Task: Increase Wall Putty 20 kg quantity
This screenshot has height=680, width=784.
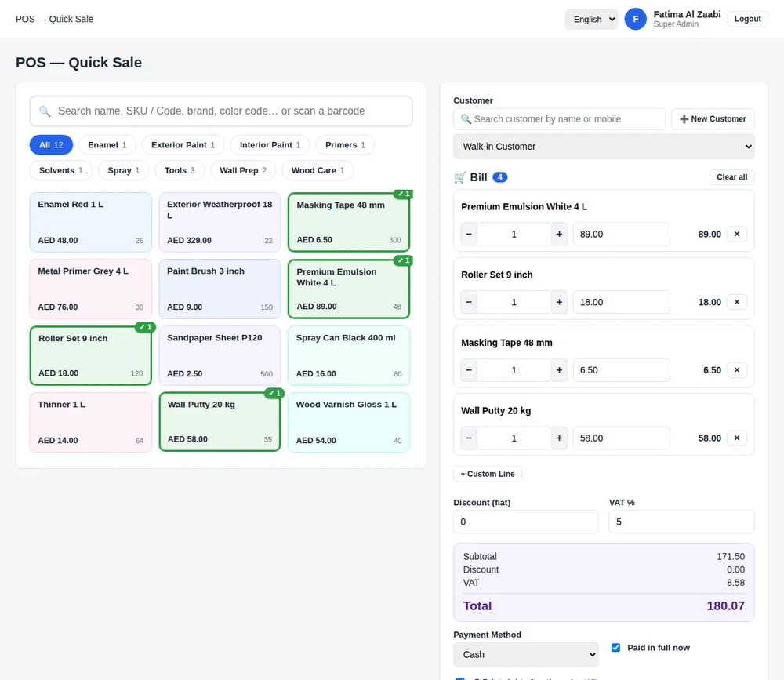Action: (559, 438)
